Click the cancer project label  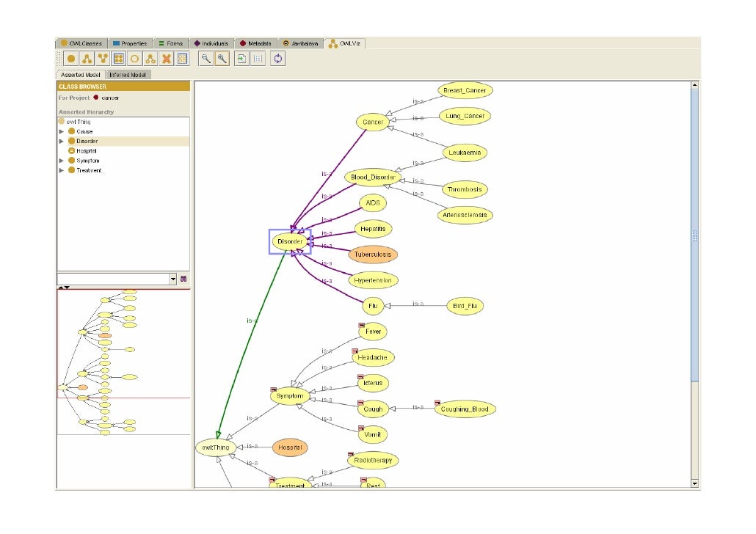110,98
